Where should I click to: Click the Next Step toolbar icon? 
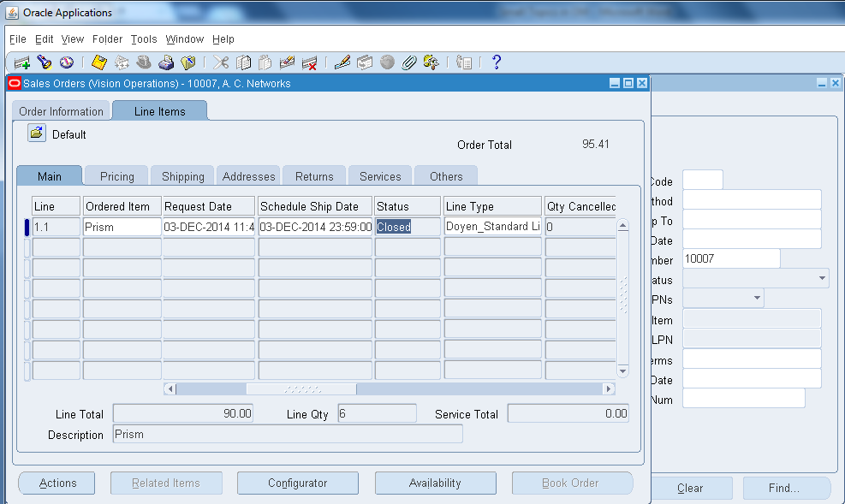click(122, 63)
